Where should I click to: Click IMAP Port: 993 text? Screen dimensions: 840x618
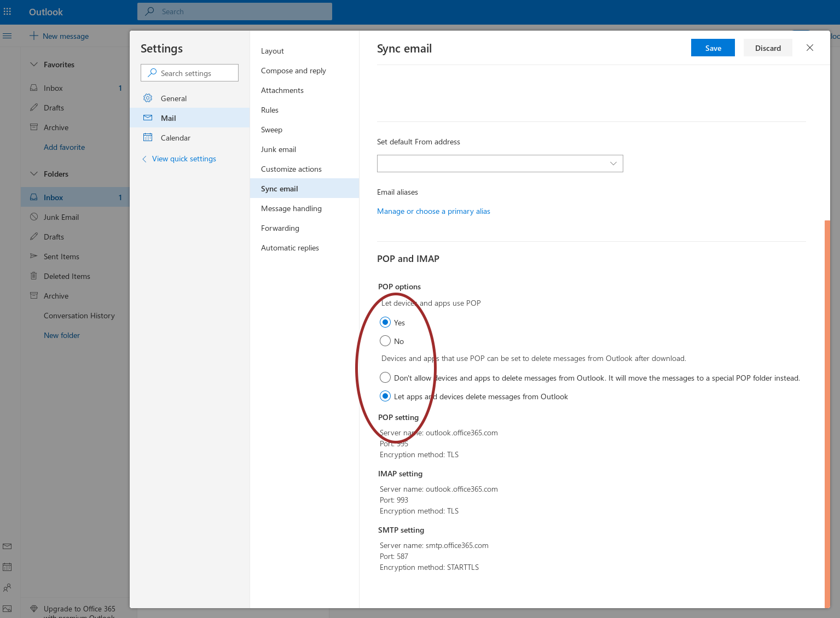point(394,500)
